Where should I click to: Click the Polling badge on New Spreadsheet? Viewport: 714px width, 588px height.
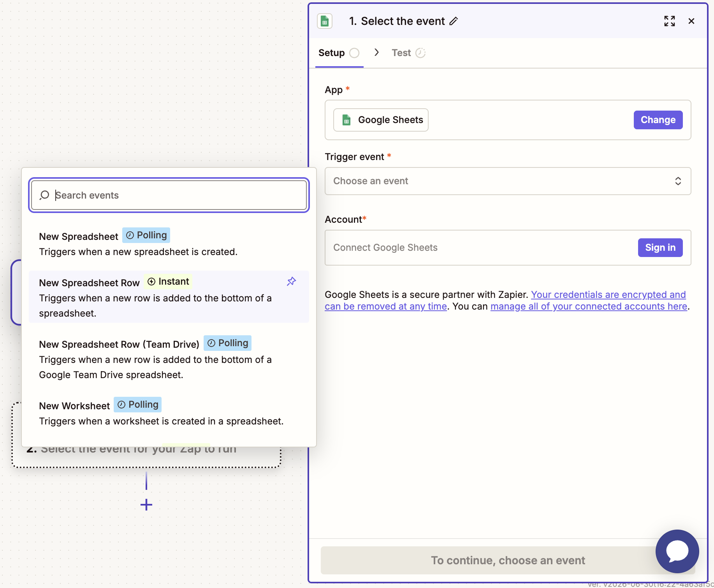(146, 235)
